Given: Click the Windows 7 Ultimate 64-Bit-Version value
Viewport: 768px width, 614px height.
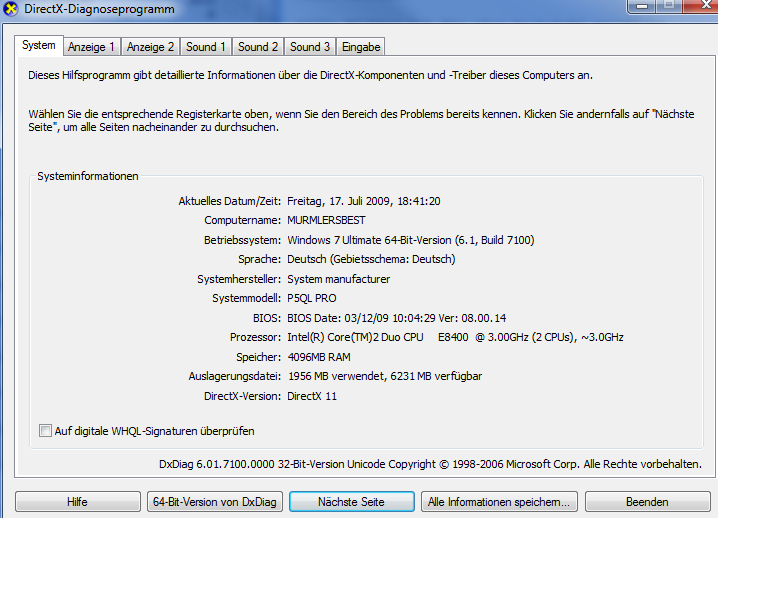Looking at the screenshot, I should (x=410, y=240).
